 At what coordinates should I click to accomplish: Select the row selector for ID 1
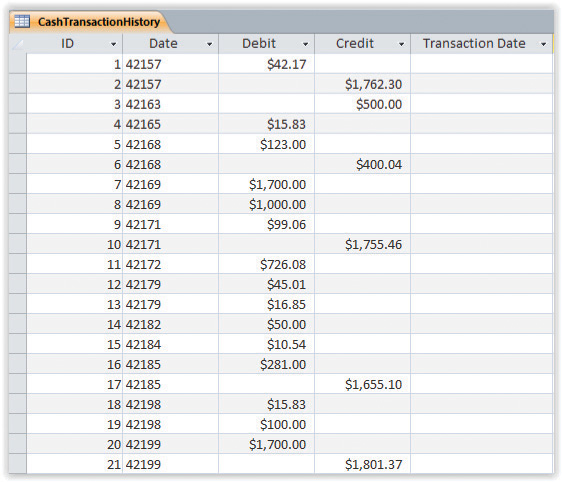point(18,64)
